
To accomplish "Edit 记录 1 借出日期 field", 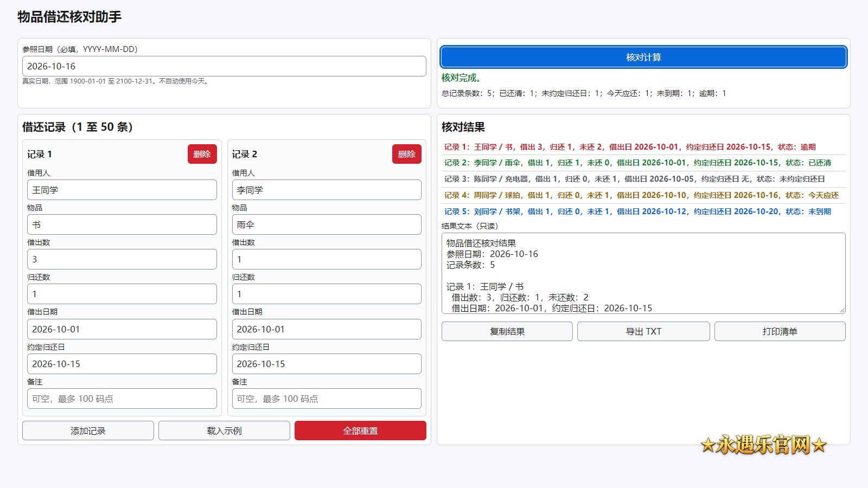I will coord(122,329).
